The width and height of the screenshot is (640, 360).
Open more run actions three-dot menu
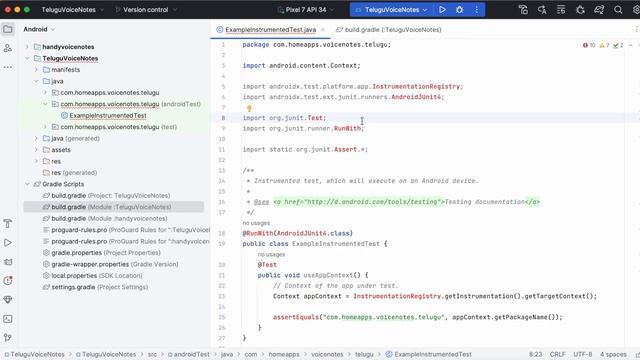pos(476,9)
